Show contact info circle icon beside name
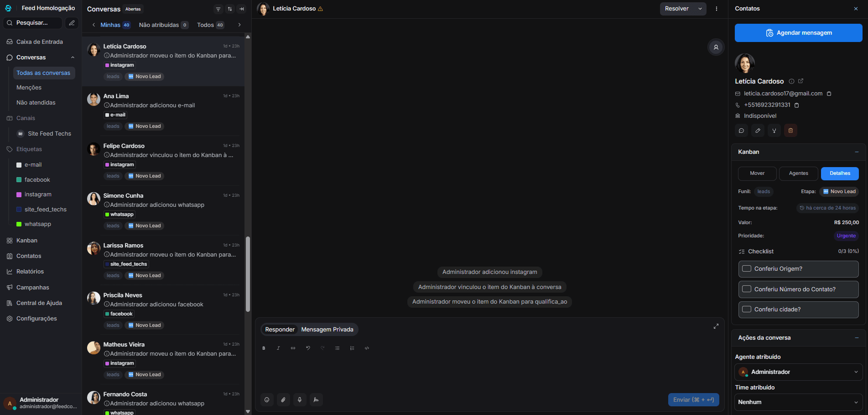This screenshot has width=868, height=415. [x=792, y=81]
